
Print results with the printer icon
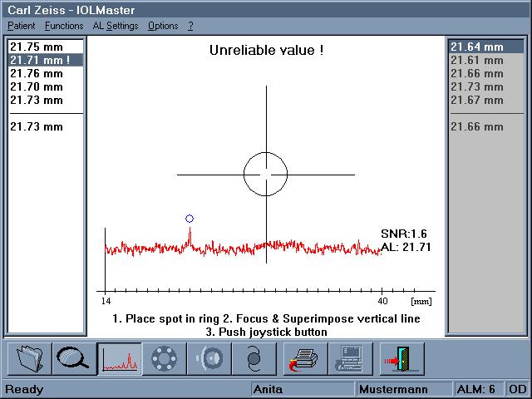(305, 359)
